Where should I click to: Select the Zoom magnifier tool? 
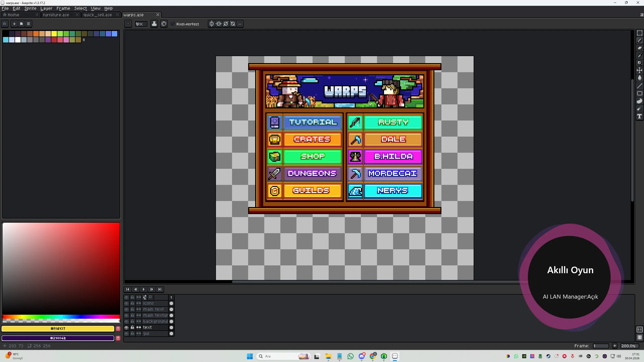pyautogui.click(x=639, y=63)
